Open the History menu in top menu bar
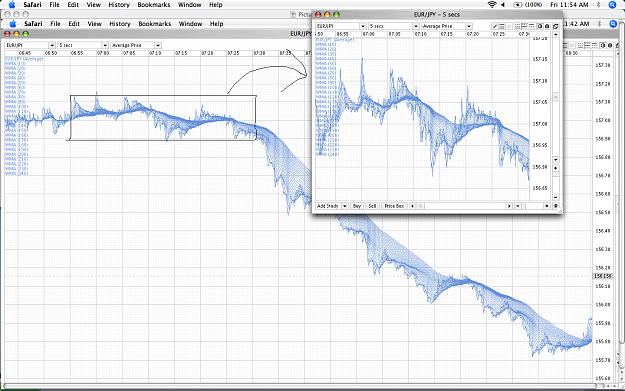 119,5
